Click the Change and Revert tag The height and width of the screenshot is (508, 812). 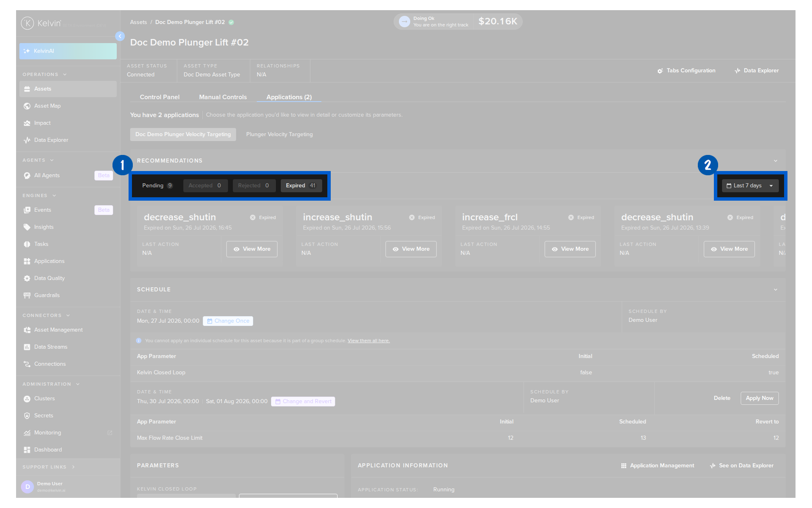[x=303, y=402]
